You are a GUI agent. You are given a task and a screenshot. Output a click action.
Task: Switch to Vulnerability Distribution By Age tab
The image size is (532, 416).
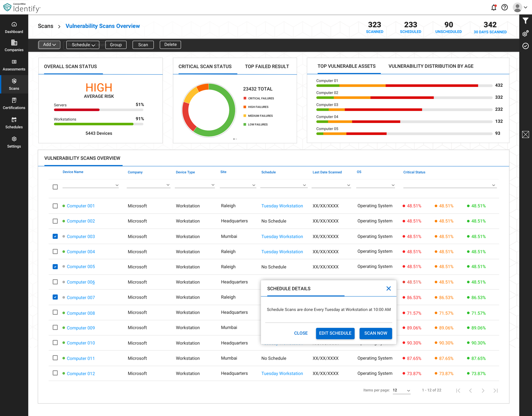(x=431, y=66)
